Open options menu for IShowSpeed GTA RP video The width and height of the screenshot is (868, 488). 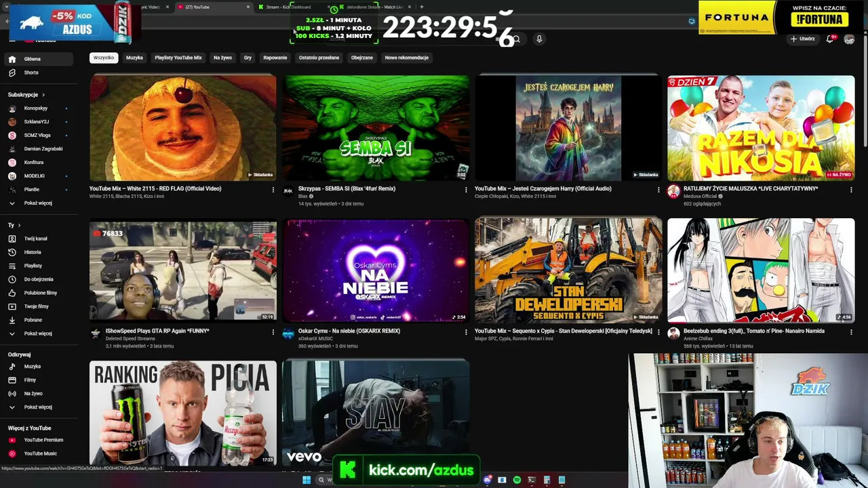[273, 332]
